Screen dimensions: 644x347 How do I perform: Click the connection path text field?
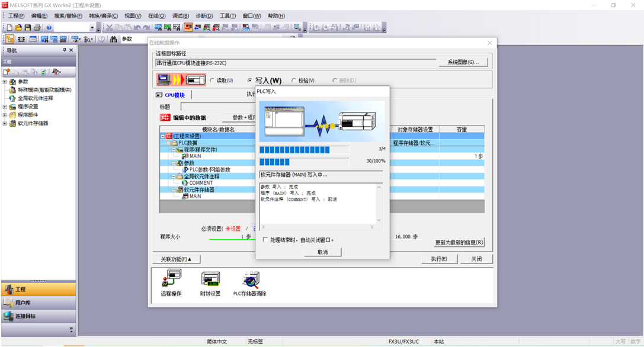(295, 63)
